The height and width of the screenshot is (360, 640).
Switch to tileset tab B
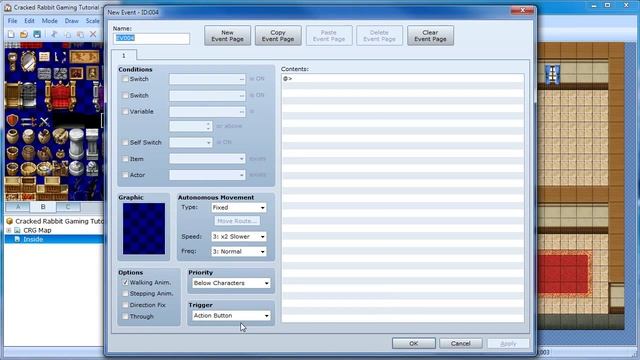click(x=43, y=207)
